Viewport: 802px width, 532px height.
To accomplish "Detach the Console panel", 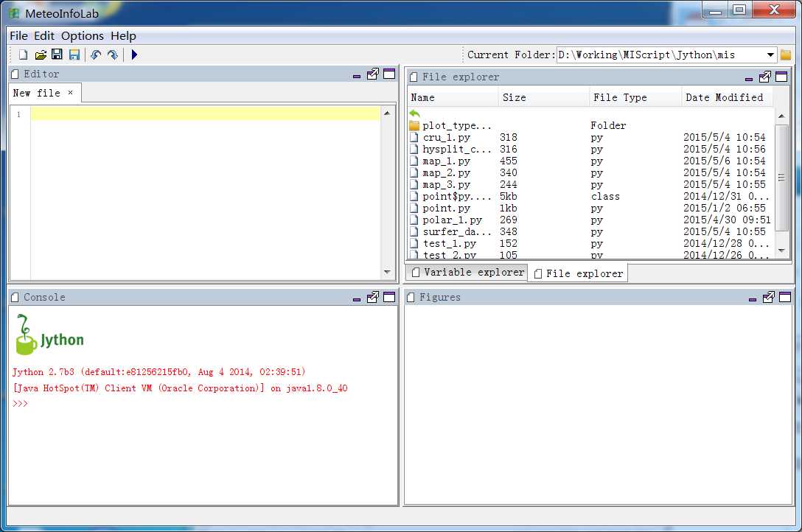I will coord(373,297).
